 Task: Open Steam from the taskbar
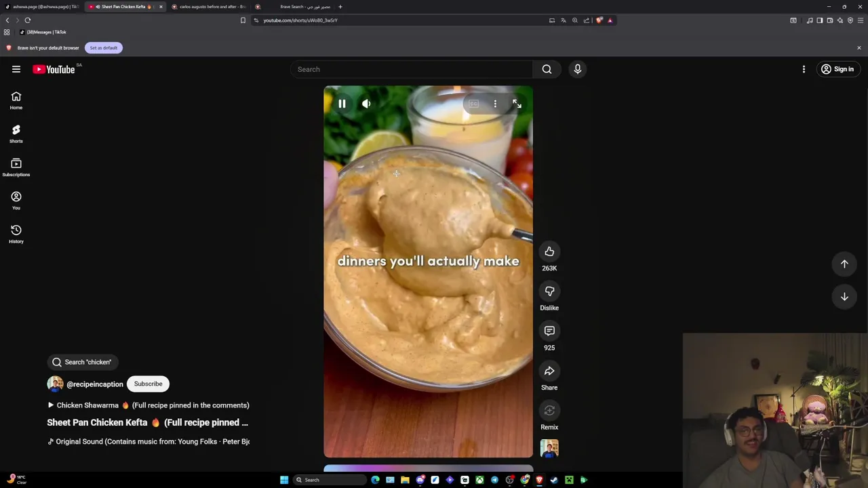(554, 480)
